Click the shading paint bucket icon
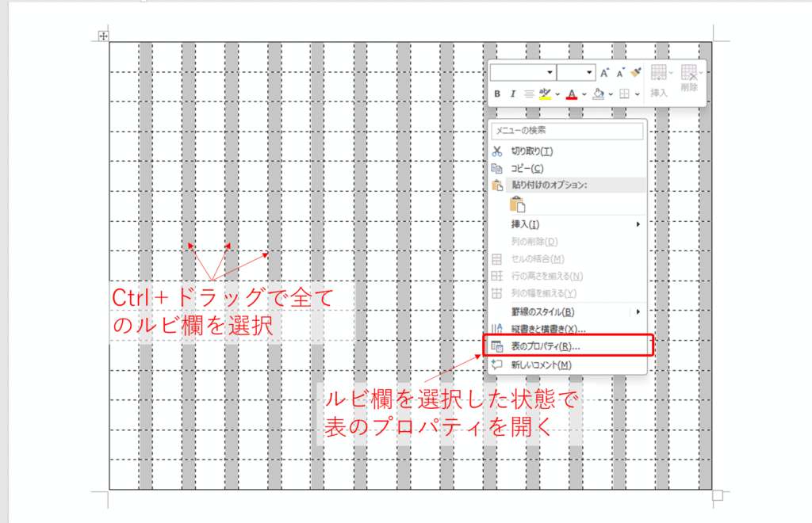The width and height of the screenshot is (812, 523). click(598, 94)
